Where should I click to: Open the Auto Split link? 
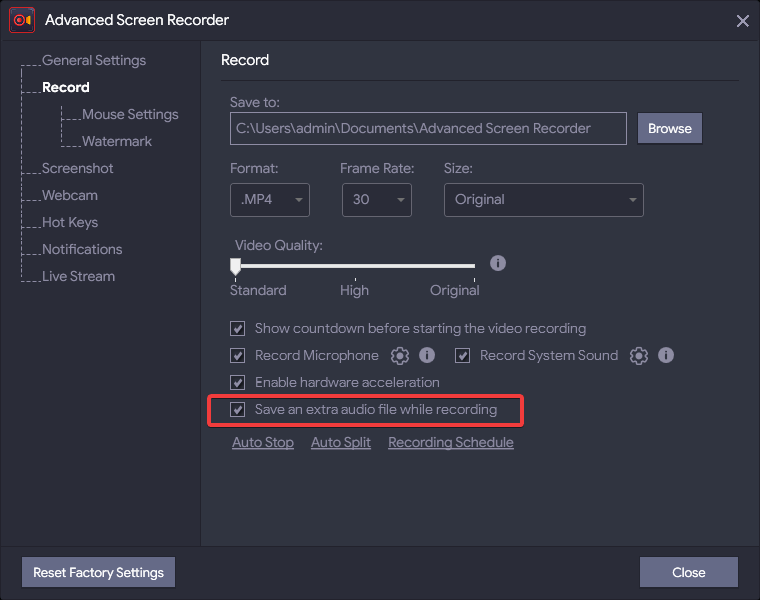[x=341, y=442]
